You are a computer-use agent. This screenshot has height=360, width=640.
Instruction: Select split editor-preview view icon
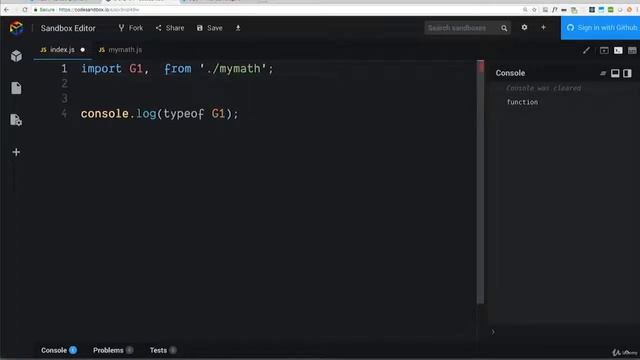[618, 50]
